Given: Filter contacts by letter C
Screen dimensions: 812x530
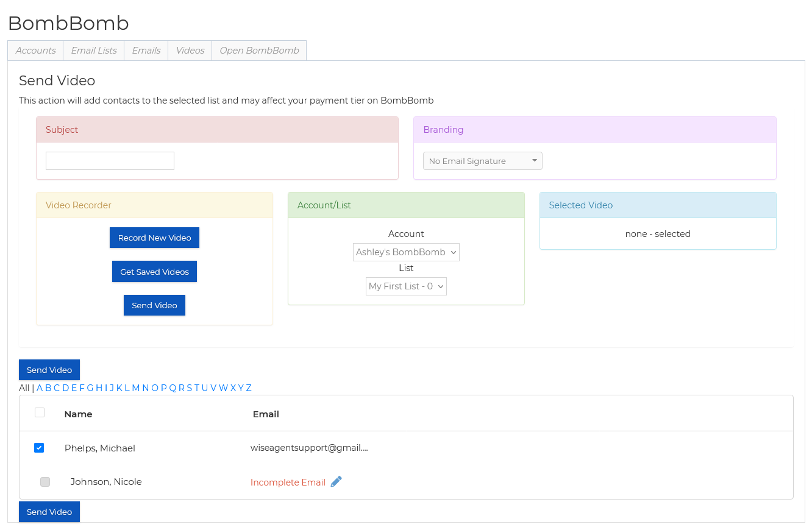Looking at the screenshot, I should [x=57, y=388].
